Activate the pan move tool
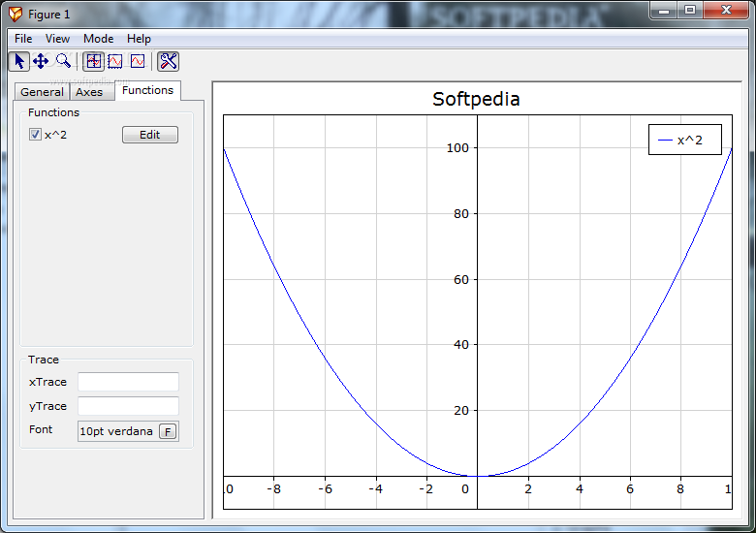The height and width of the screenshot is (533, 756). click(41, 61)
